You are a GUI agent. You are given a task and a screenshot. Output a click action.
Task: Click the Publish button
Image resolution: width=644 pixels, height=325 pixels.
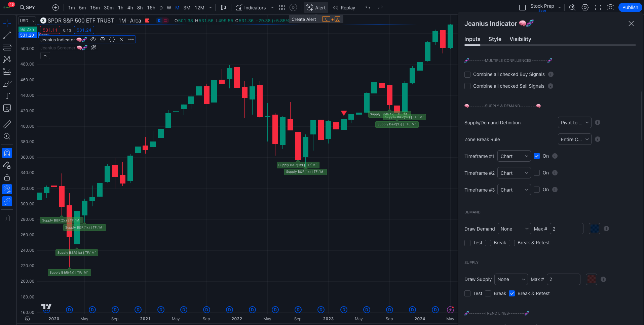point(630,7)
